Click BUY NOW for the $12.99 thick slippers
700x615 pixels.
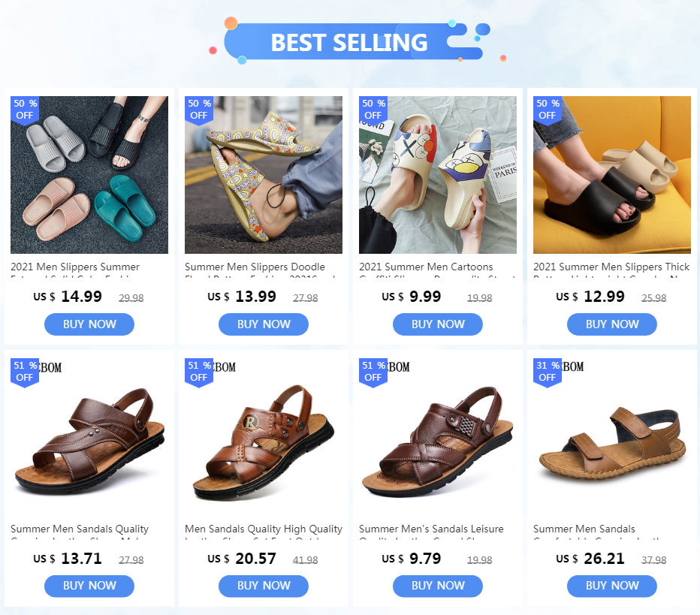tap(612, 324)
